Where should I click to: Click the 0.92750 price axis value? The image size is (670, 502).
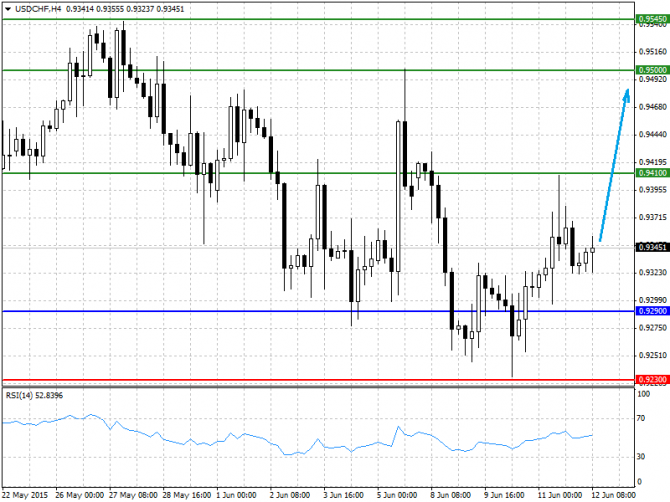pyautogui.click(x=652, y=328)
